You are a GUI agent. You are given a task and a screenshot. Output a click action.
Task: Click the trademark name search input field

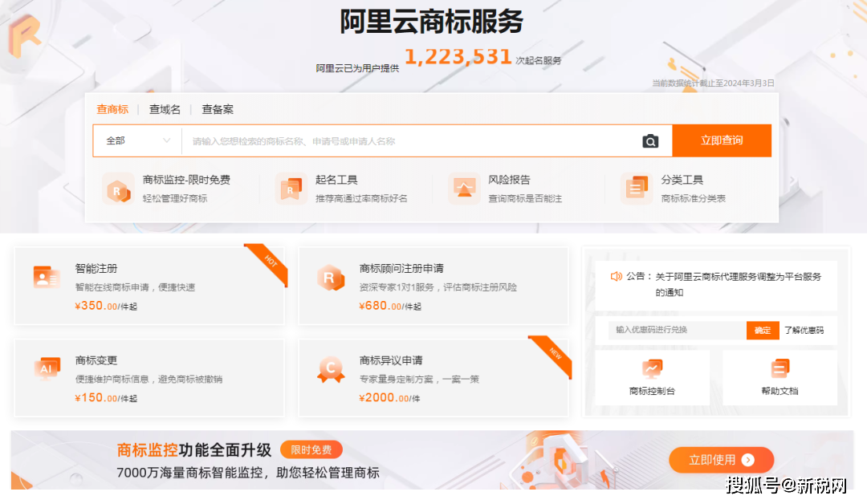click(409, 141)
